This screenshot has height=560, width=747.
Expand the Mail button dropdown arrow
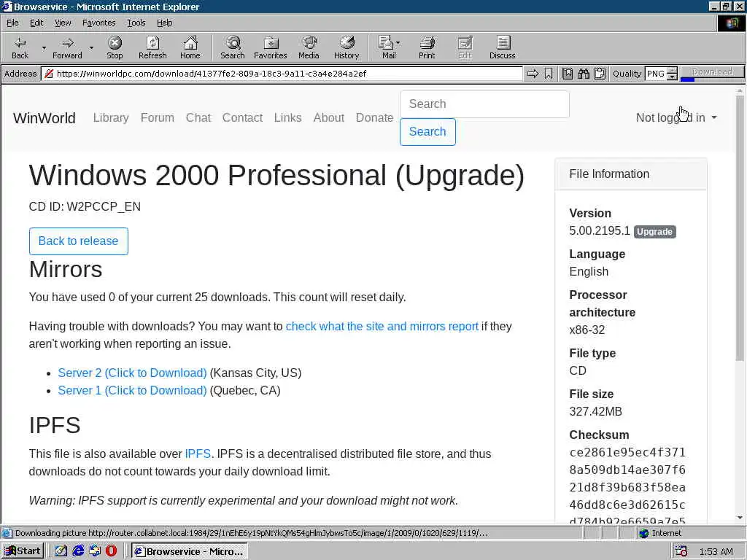coord(398,43)
